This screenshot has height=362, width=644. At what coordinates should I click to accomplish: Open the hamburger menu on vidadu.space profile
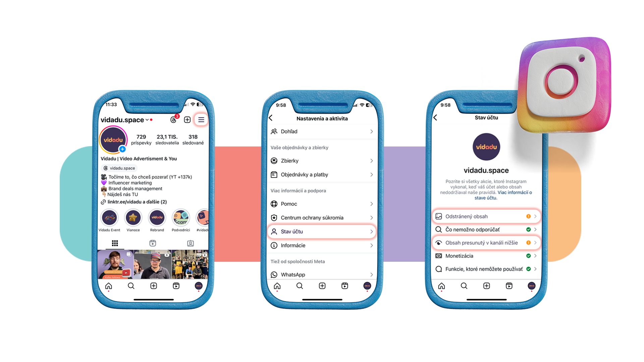(x=201, y=119)
